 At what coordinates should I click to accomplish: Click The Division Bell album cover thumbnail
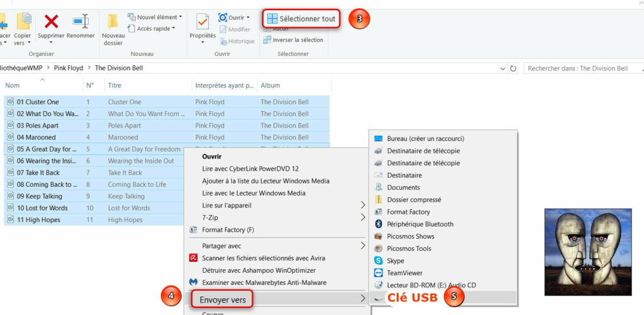[588, 251]
